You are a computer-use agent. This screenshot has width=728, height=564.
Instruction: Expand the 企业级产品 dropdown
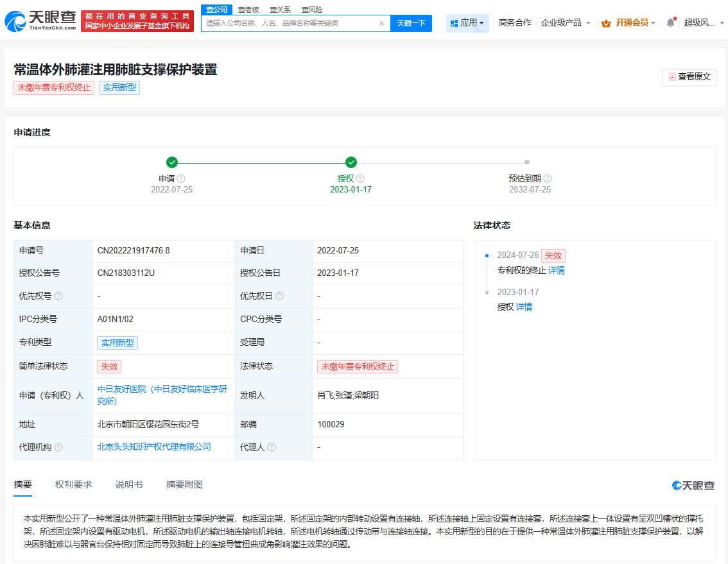(x=564, y=21)
